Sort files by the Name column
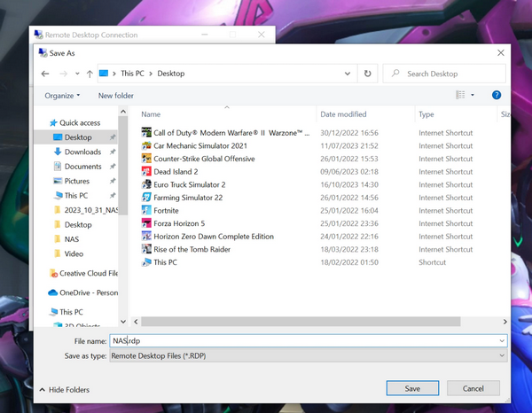This screenshot has width=532, height=413. 152,114
